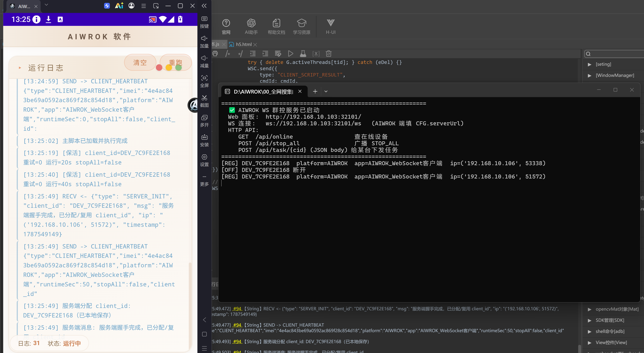Click the info icon in Android status bar

tap(36, 19)
